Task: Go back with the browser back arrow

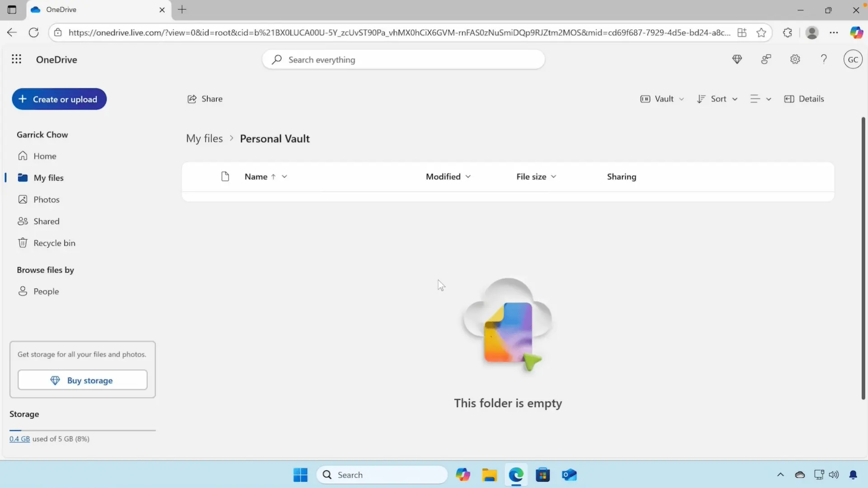Action: [x=12, y=33]
